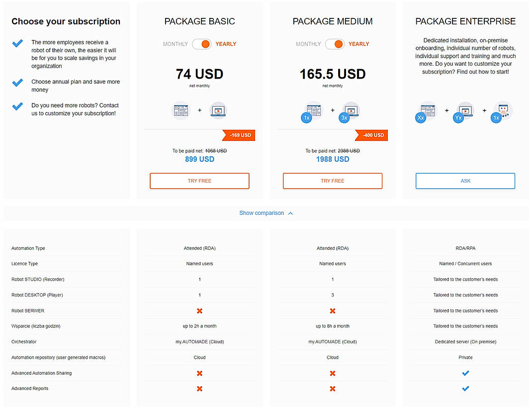Click the crossed-out 2388 USD price in Package Medium

[349, 151]
